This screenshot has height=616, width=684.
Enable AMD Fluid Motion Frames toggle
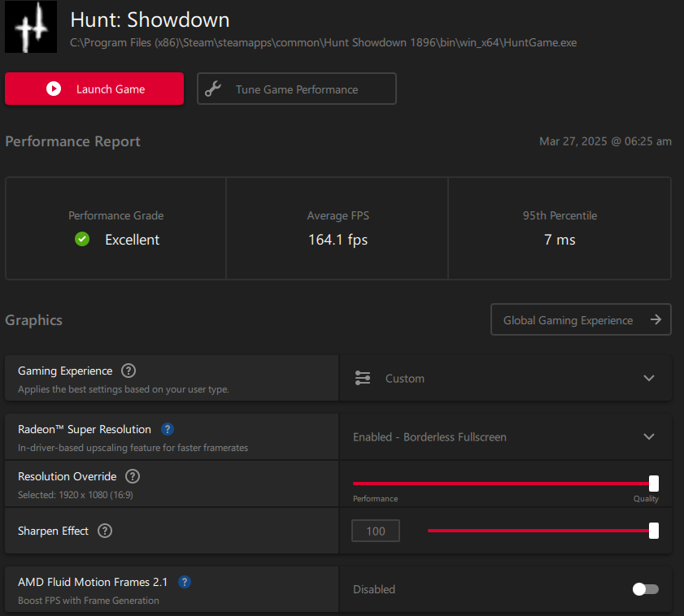646,589
